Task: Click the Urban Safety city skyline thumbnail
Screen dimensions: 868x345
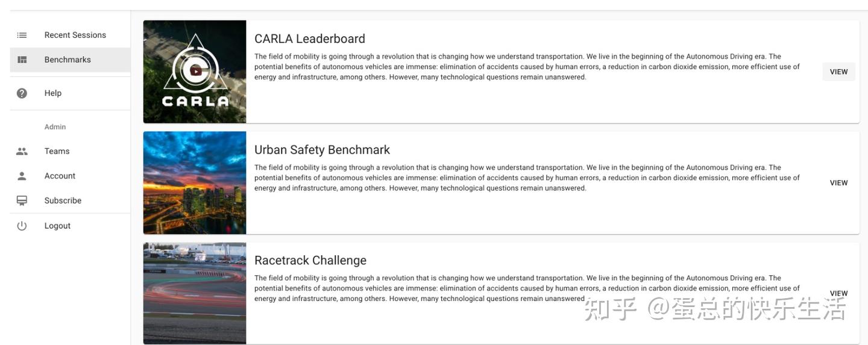Action: (x=195, y=182)
